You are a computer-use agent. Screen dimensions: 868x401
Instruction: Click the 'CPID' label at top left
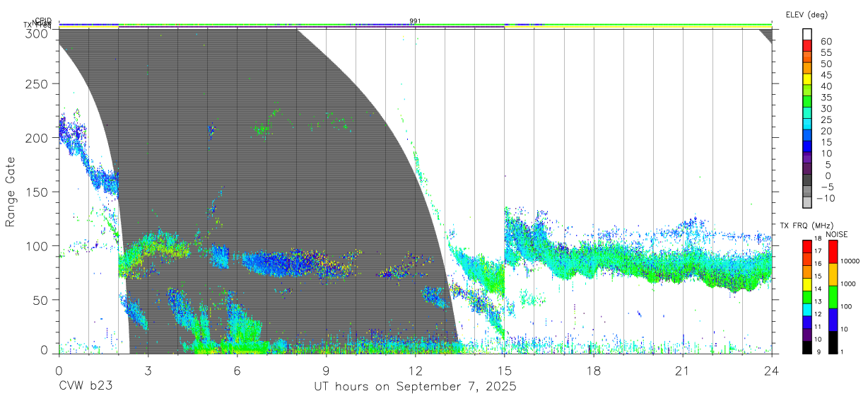point(43,21)
